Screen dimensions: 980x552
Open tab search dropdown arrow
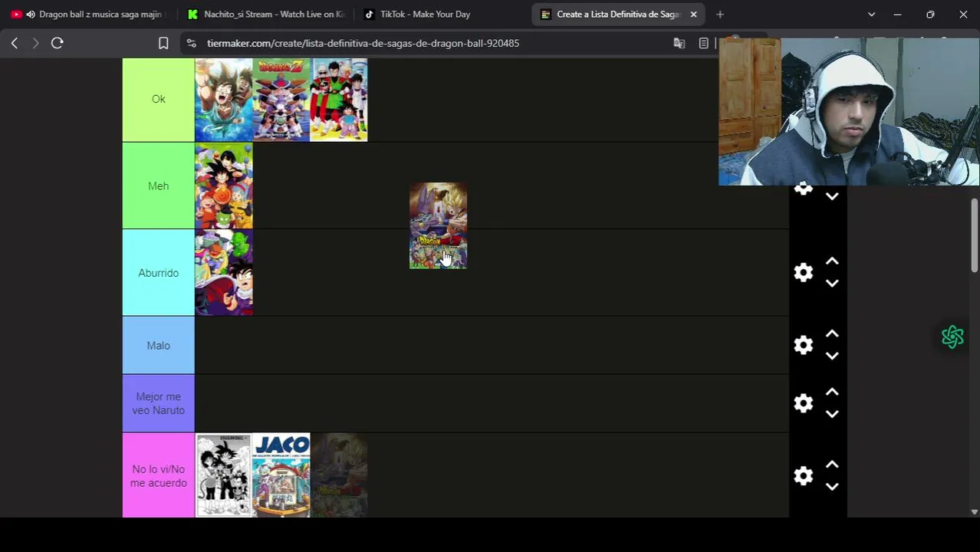click(x=871, y=15)
